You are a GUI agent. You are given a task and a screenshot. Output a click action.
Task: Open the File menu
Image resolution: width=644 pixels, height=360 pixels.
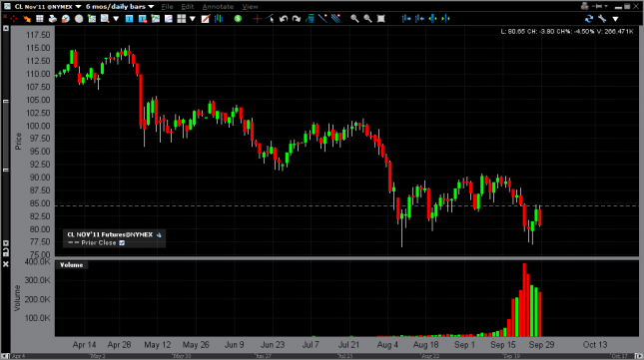point(167,7)
